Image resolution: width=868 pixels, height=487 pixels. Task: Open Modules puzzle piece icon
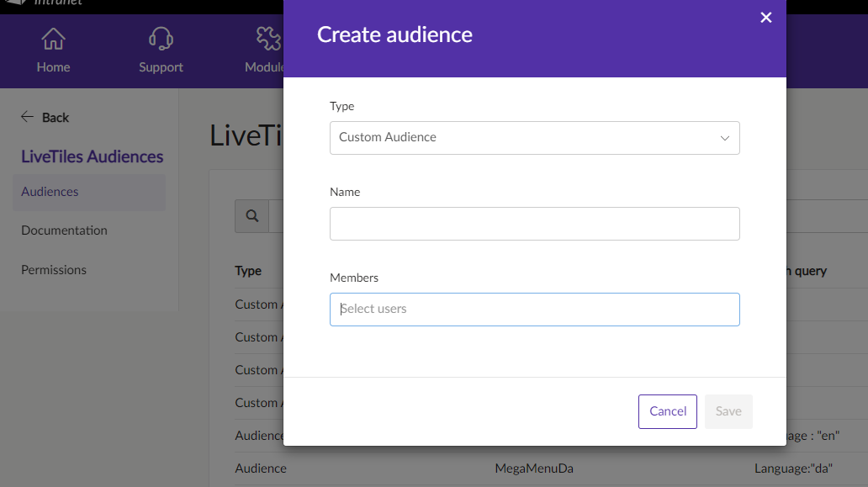tap(268, 39)
